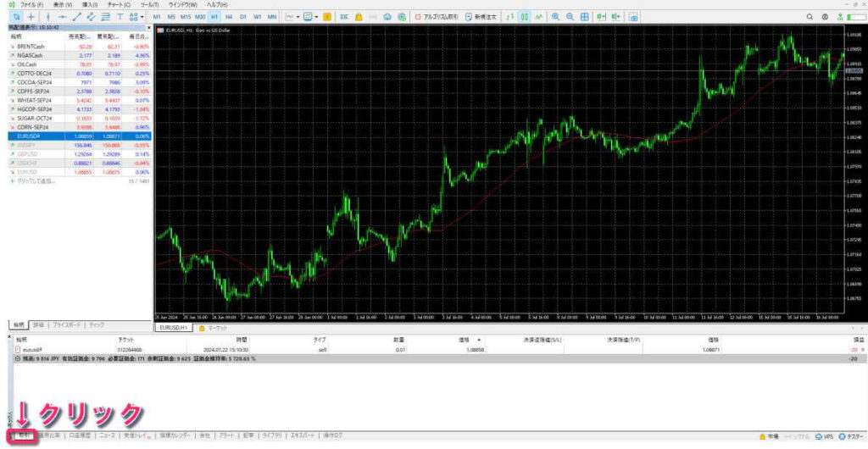Switch chart to candlestick display mode
This screenshot has height=449, width=868.
(x=526, y=16)
